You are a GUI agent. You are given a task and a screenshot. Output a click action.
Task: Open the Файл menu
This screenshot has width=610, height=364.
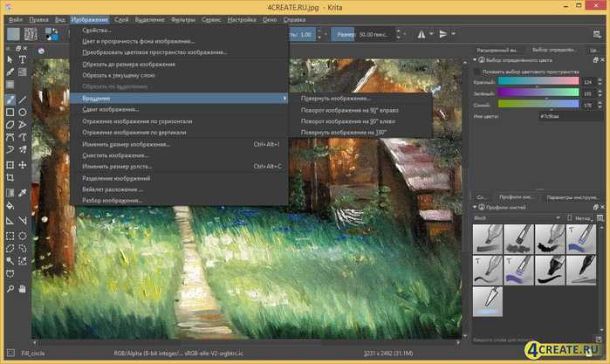click(x=16, y=19)
